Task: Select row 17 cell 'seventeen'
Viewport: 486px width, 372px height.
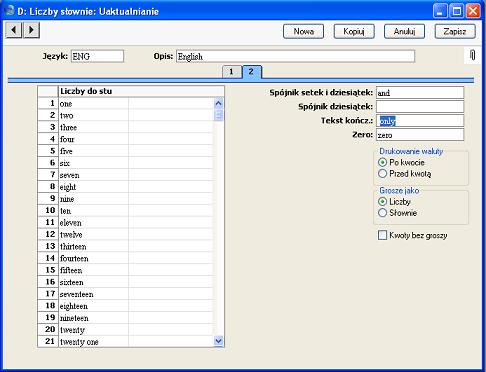Action: [93, 294]
